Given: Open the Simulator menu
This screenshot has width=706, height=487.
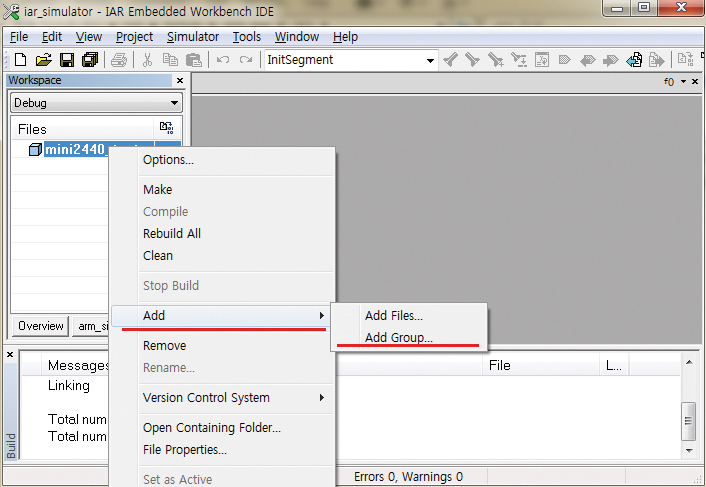Looking at the screenshot, I should click(193, 37).
